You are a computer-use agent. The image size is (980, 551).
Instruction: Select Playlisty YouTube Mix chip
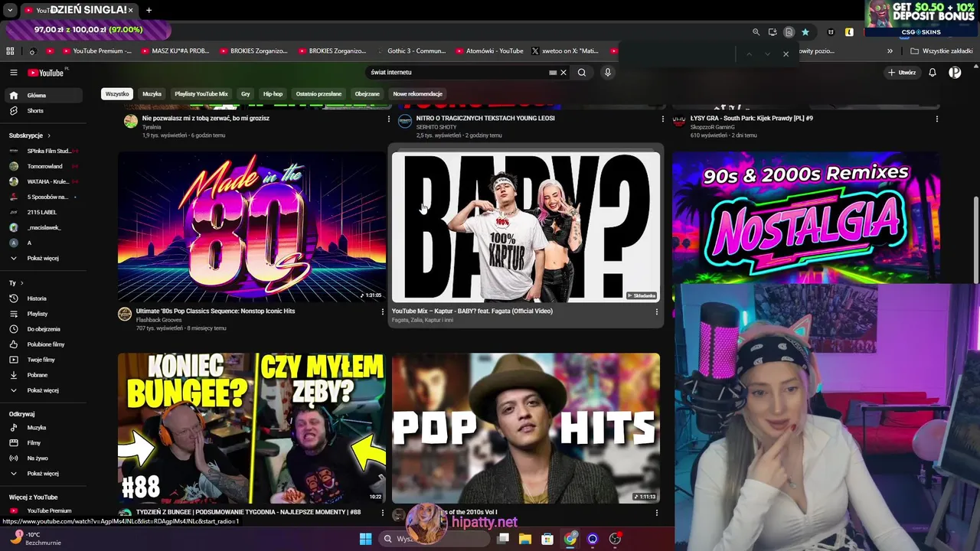[x=201, y=94]
